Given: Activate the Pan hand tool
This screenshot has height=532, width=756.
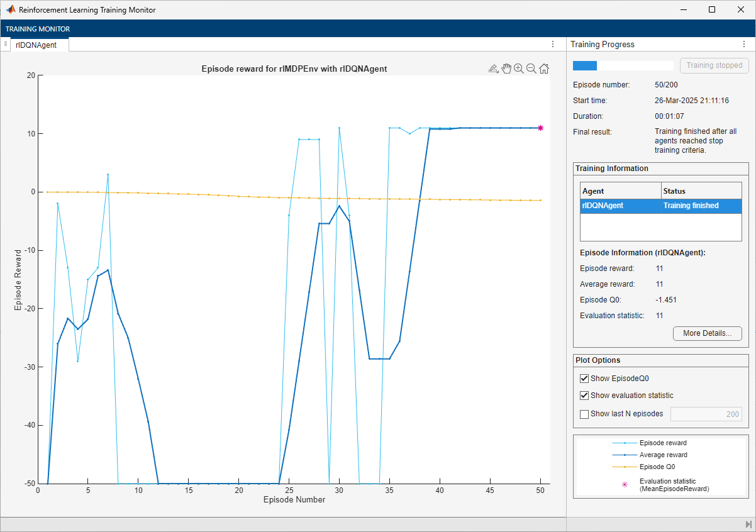Looking at the screenshot, I should 506,69.
